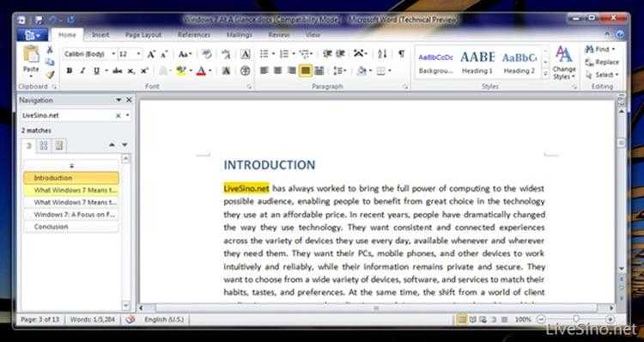Switch to Print Layout view in status bar
The height and width of the screenshot is (342, 644).
(462, 320)
